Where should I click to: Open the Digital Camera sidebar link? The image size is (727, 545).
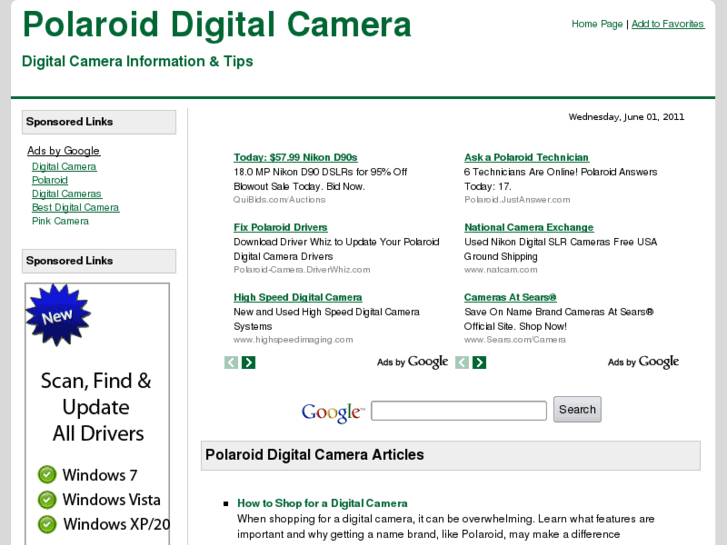64,167
